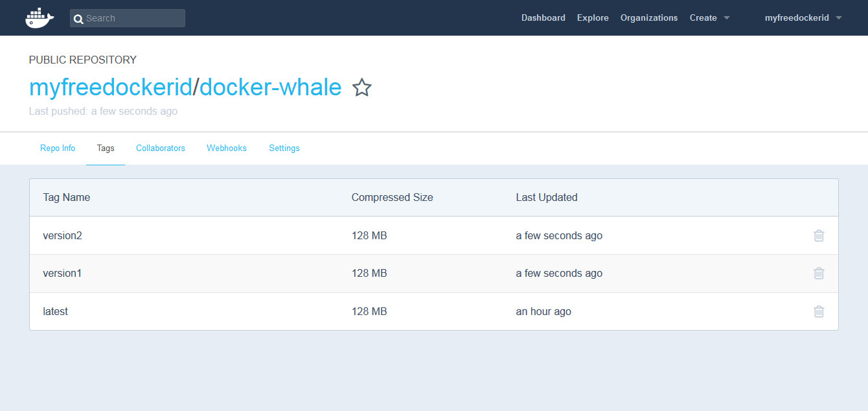
Task: Select the Tags tab
Action: pos(106,148)
